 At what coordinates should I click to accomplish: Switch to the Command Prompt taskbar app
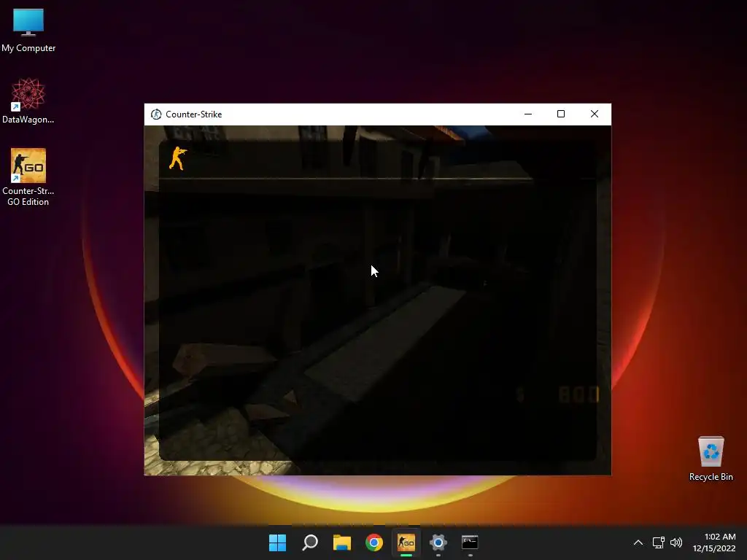tap(470, 542)
